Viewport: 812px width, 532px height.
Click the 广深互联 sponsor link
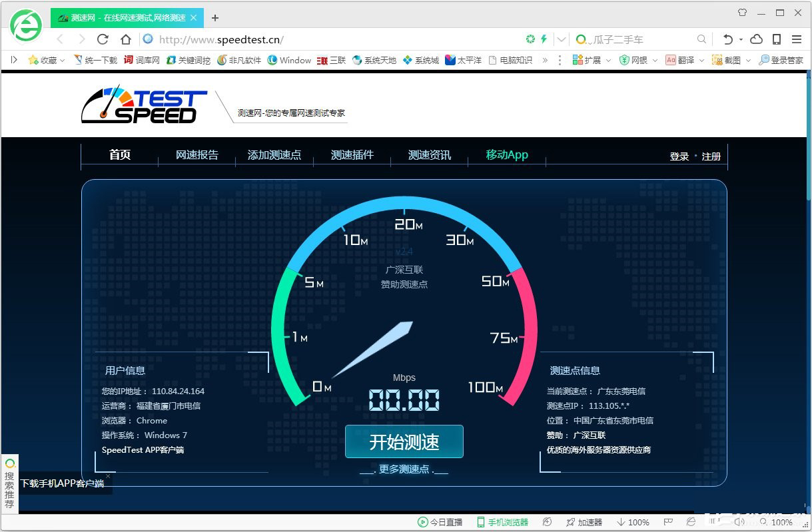590,435
